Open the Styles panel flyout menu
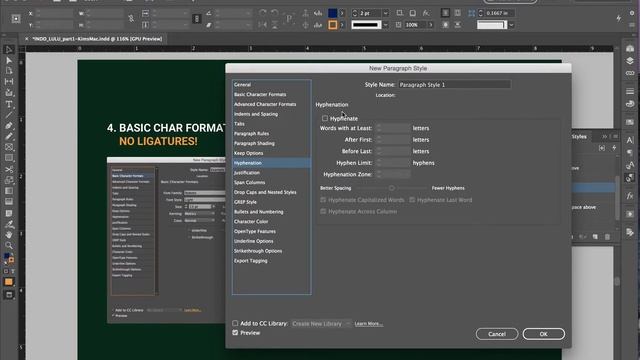 tap(616, 136)
